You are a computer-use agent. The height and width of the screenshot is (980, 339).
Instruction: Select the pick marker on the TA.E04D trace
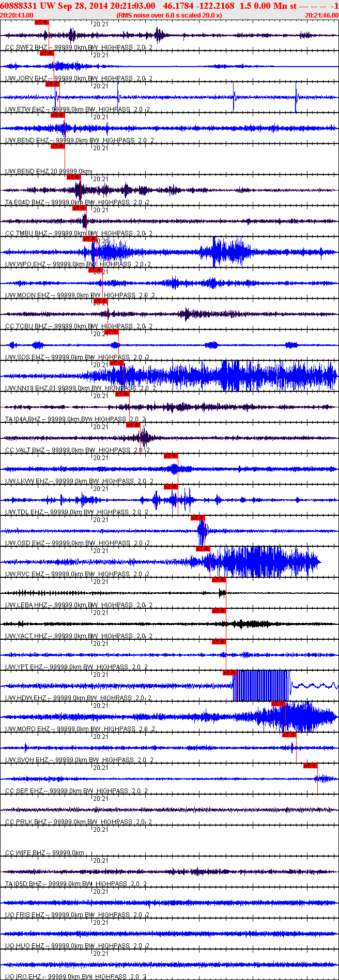tap(74, 177)
